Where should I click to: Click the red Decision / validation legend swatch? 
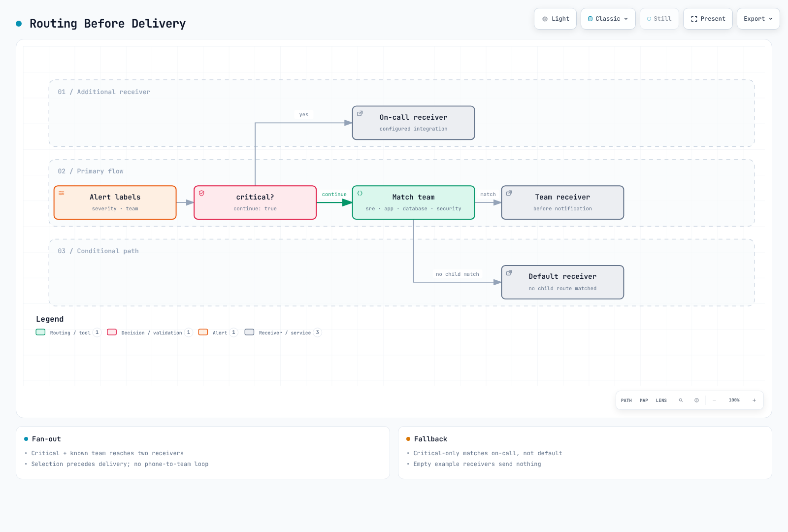pyautogui.click(x=112, y=332)
